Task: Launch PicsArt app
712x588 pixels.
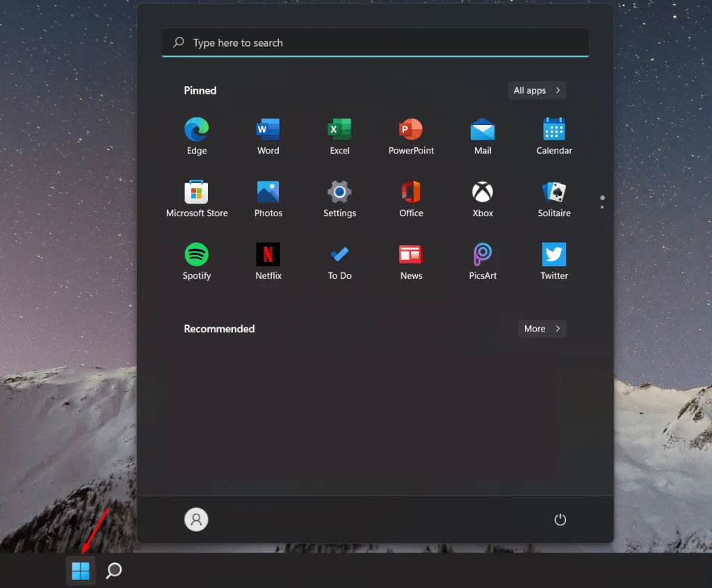Action: click(x=483, y=261)
